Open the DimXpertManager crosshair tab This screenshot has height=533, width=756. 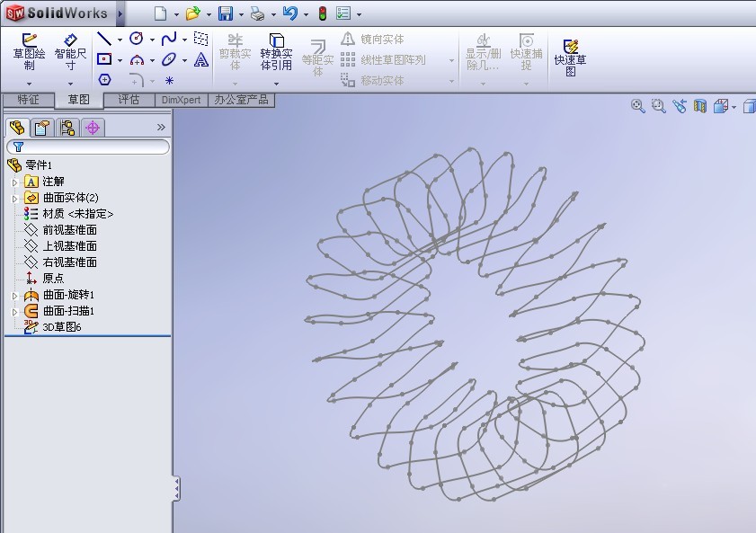(93, 128)
